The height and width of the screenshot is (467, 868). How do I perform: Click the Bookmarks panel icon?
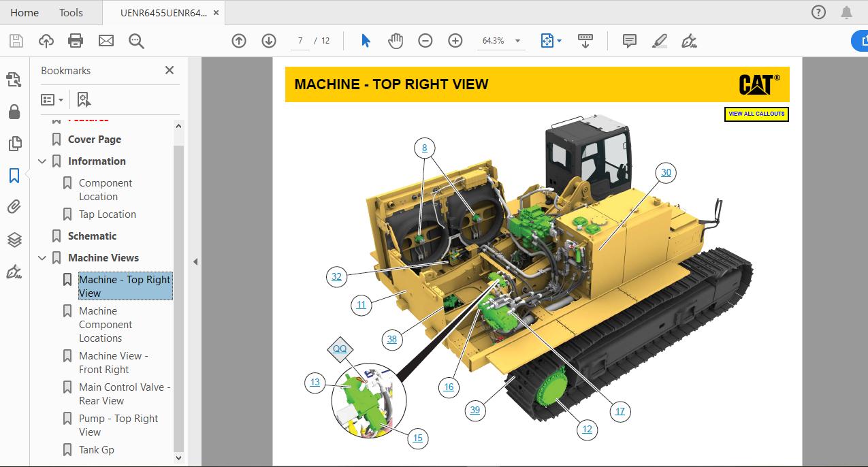point(14,175)
